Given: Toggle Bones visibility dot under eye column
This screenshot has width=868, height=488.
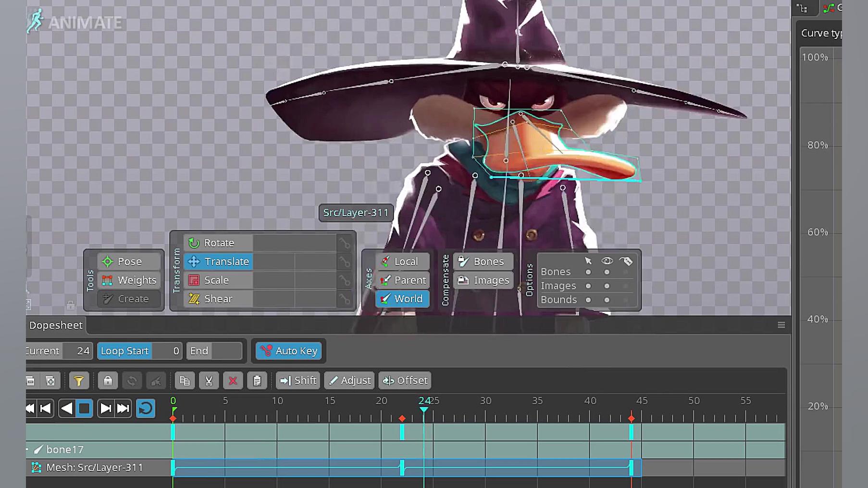Looking at the screenshot, I should [x=607, y=272].
